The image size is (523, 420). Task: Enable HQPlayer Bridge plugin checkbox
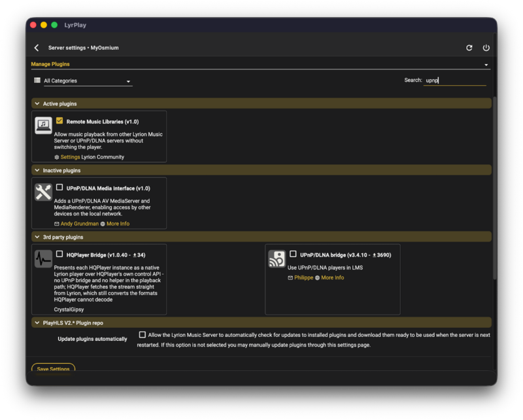(59, 254)
